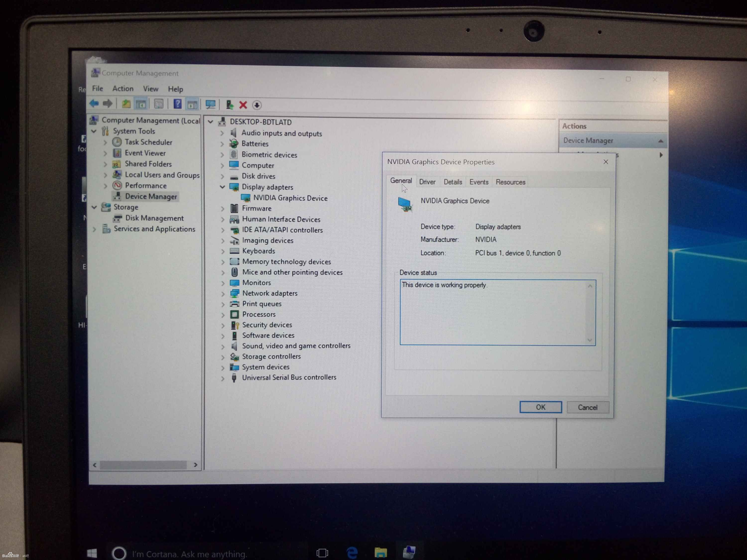Click OK in the properties dialog
Screen dimensions: 747x560
tap(540, 407)
